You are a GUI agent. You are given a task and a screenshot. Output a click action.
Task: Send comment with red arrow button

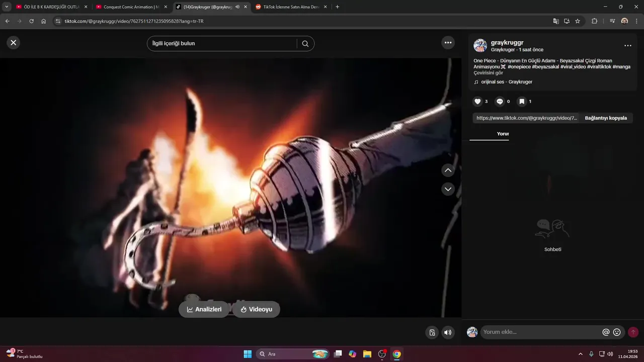633,332
